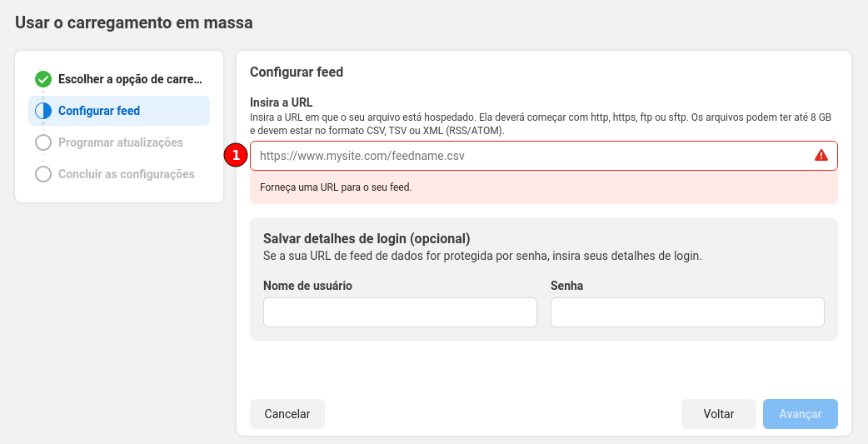Click into the Senha password field
This screenshot has width=868, height=444.
tap(687, 312)
